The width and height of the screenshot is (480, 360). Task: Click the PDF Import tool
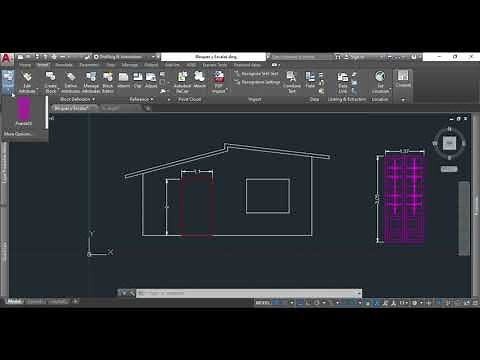[x=219, y=83]
